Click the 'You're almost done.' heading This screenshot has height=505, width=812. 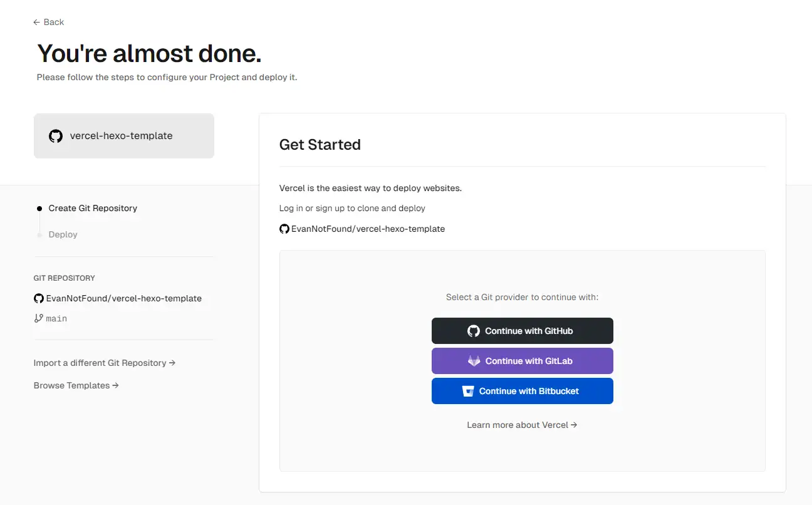tap(149, 54)
